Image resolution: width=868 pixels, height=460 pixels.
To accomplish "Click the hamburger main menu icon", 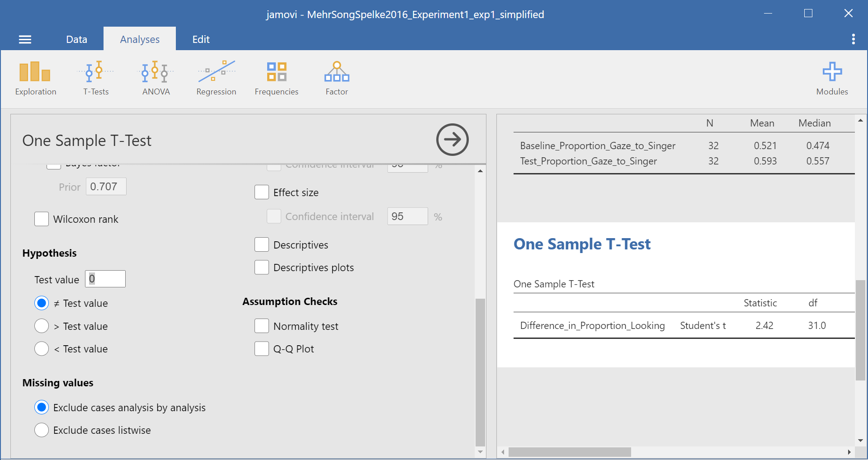I will pyautogui.click(x=25, y=39).
